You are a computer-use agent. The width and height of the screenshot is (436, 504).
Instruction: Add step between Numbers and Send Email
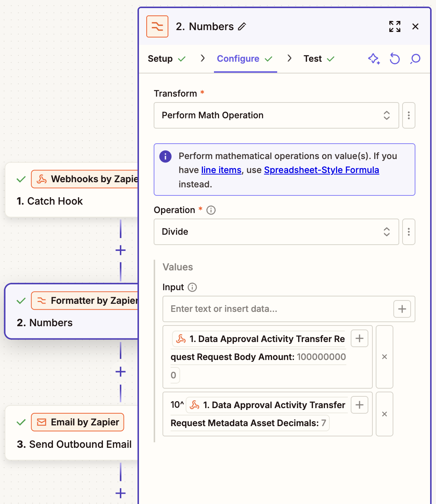(x=121, y=372)
